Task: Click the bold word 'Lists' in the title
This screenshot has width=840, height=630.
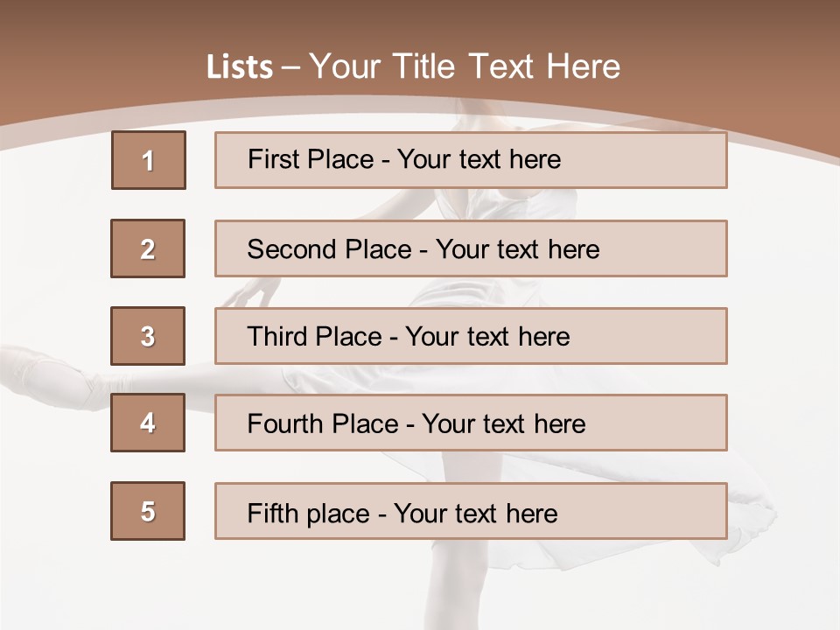Action: pyautogui.click(x=240, y=67)
